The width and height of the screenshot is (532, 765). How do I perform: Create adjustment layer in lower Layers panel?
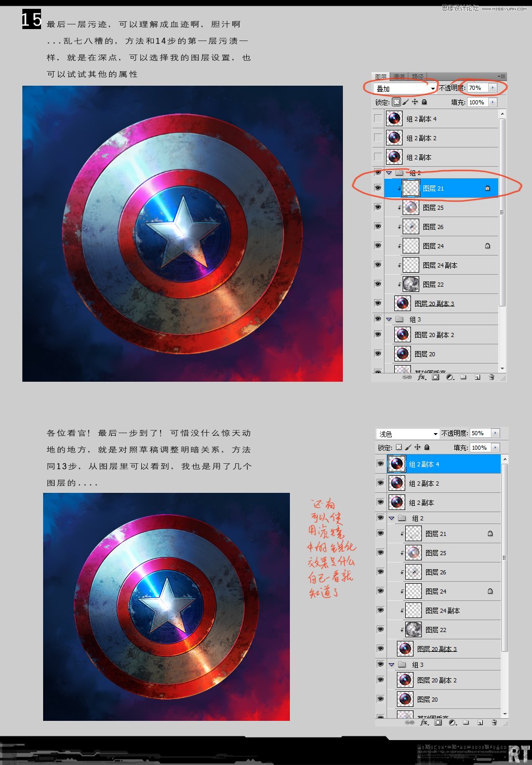click(453, 722)
